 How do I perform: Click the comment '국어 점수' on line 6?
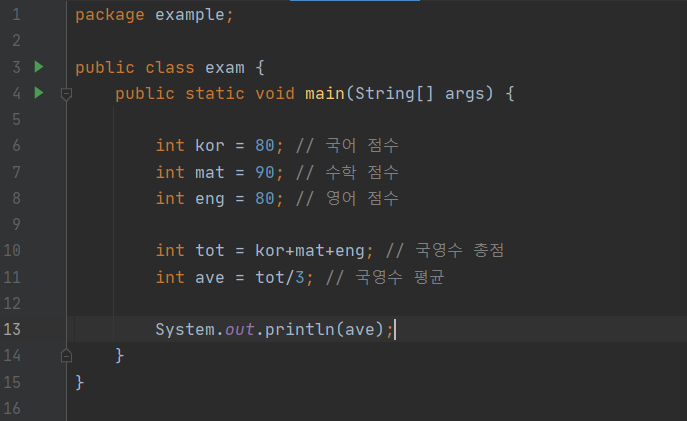tap(362, 145)
